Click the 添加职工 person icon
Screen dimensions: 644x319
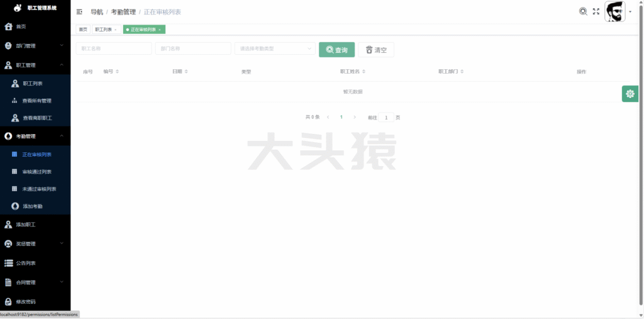(8, 225)
